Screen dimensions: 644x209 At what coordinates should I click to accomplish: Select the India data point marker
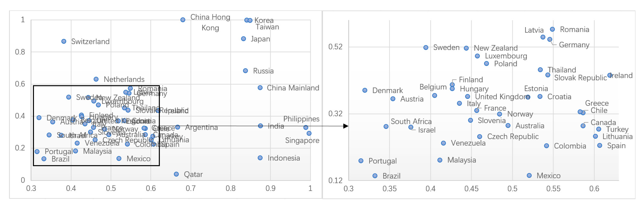click(260, 126)
